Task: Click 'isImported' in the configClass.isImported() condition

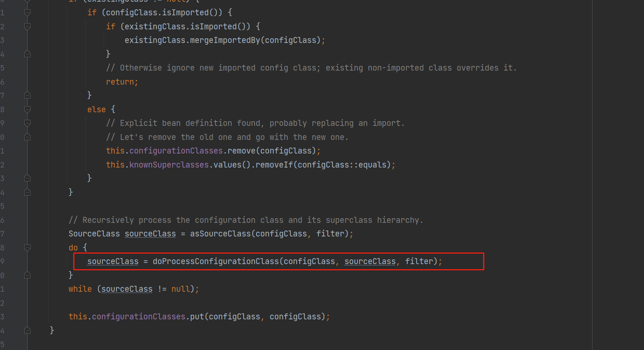Action: click(185, 13)
